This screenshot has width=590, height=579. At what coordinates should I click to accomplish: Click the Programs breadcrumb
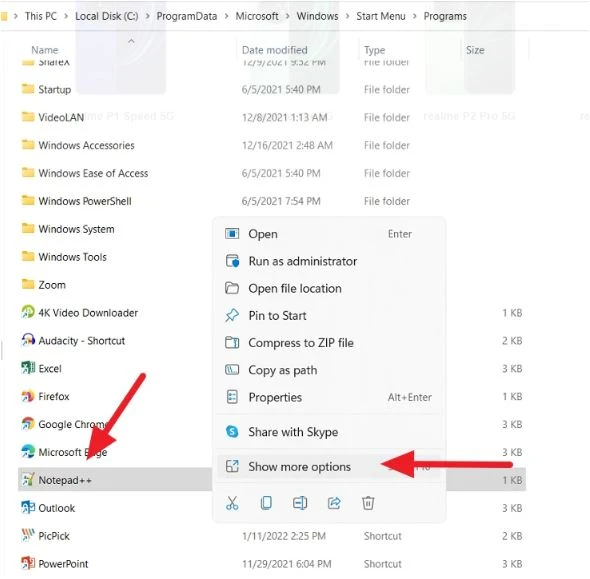point(445,16)
